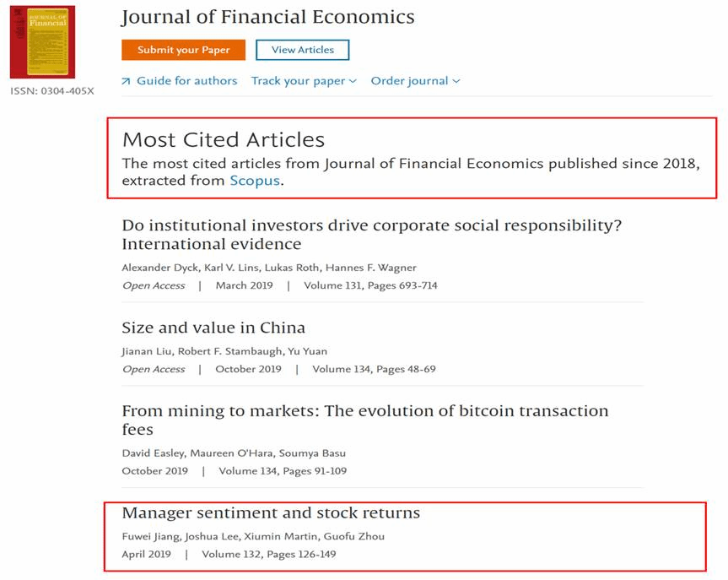The height and width of the screenshot is (580, 728).
Task: Click the Journal of Financial Economics title
Action: [268, 17]
